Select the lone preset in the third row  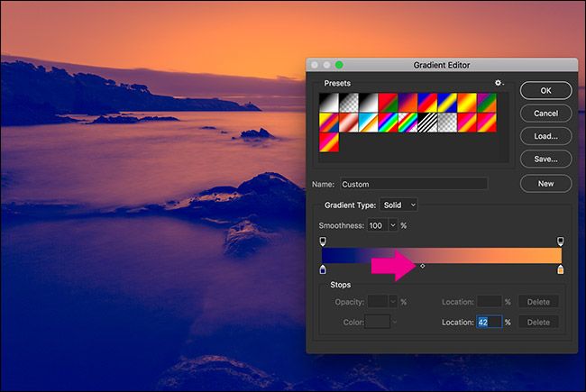pyautogui.click(x=329, y=142)
